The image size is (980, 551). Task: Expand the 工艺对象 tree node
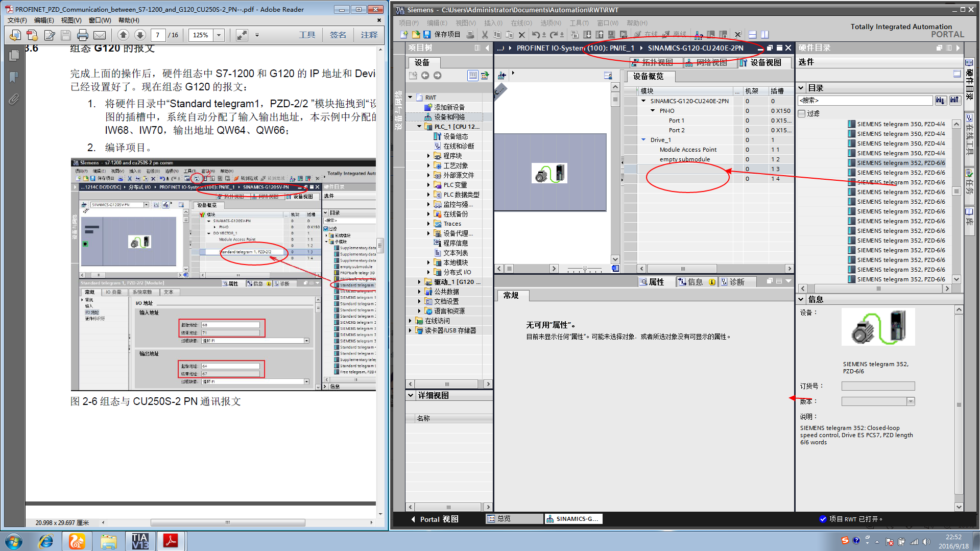tap(428, 165)
